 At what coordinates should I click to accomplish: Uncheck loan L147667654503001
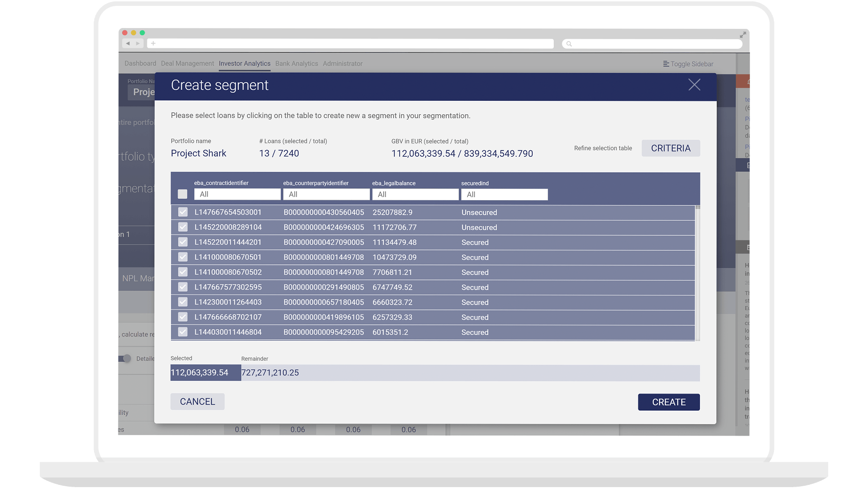(x=183, y=212)
